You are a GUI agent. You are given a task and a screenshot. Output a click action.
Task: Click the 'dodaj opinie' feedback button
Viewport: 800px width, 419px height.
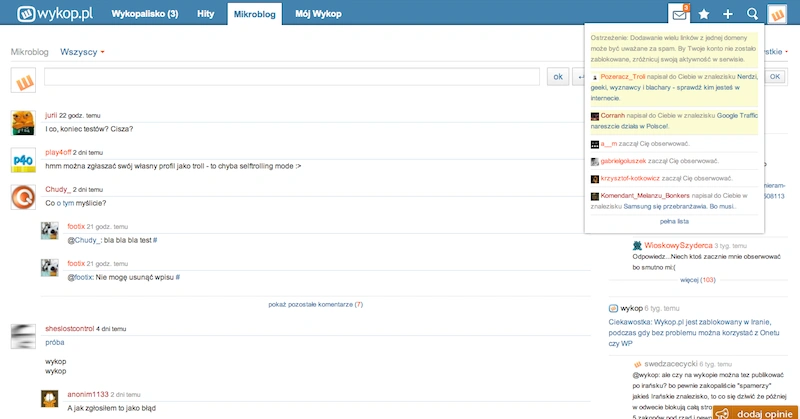[x=755, y=413]
